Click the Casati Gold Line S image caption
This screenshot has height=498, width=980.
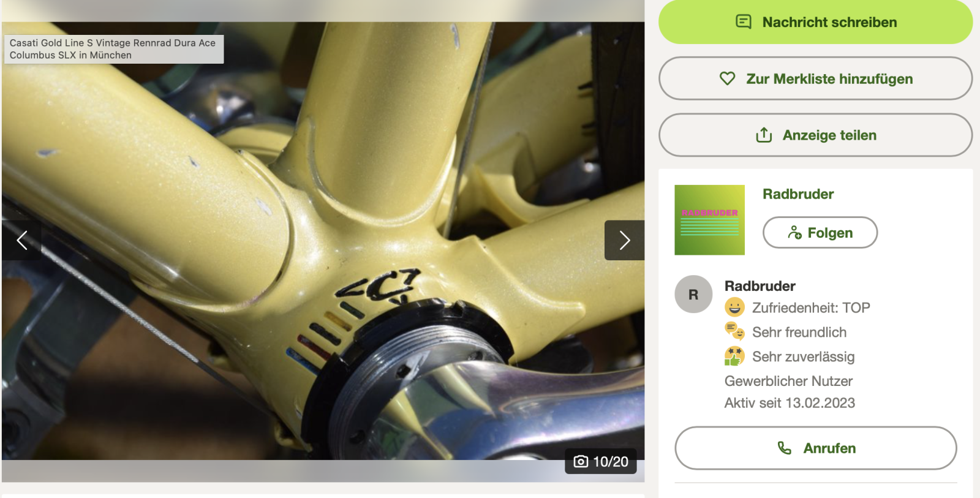click(x=114, y=49)
